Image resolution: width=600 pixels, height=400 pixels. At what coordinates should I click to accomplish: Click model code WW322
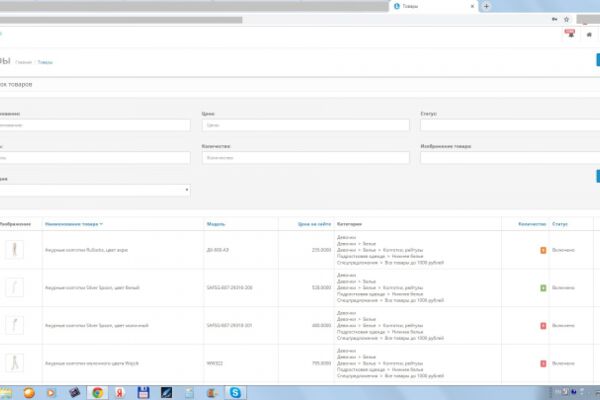(x=215, y=363)
